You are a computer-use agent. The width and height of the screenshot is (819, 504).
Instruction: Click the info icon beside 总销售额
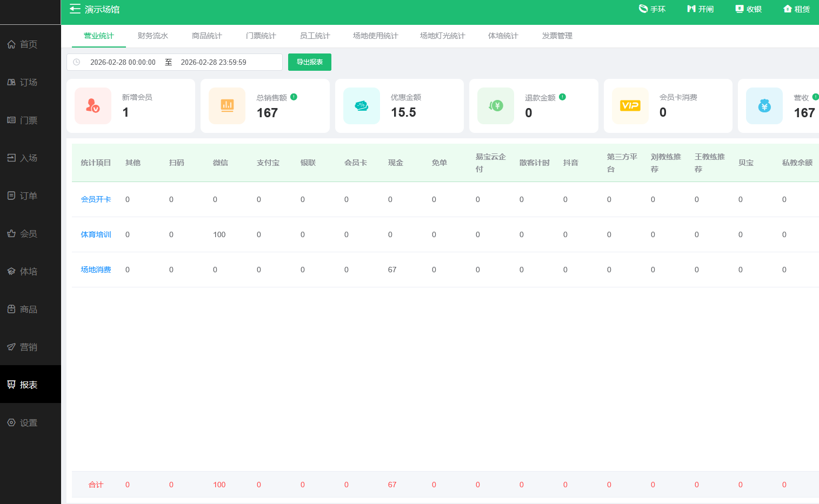tap(294, 97)
